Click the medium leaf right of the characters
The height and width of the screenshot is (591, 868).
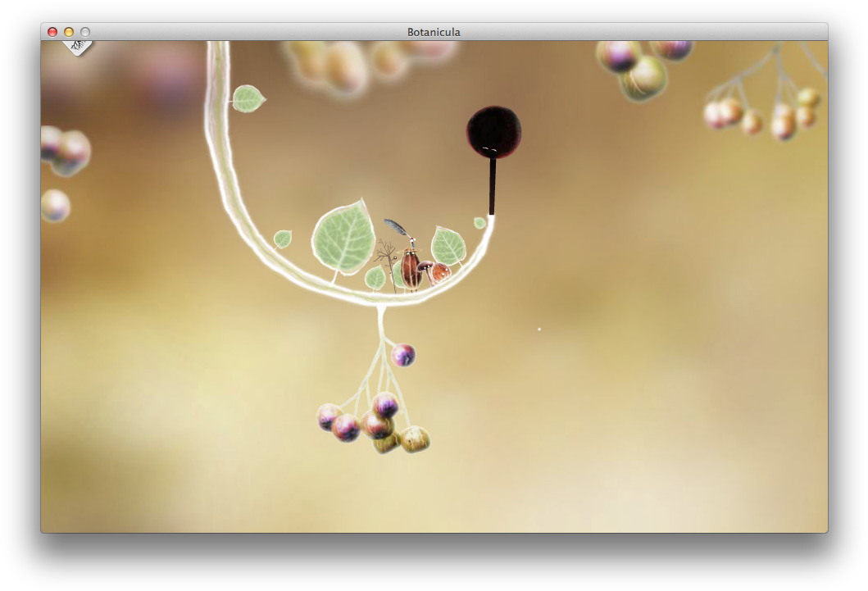(448, 245)
